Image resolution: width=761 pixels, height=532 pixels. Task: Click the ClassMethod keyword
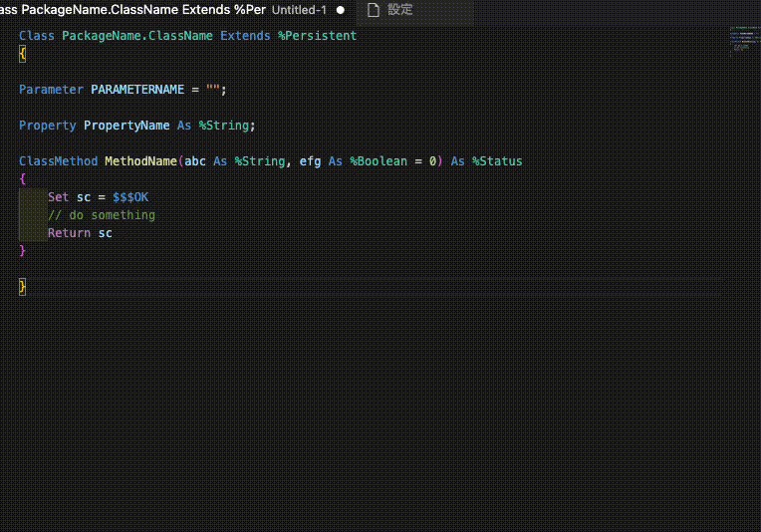click(58, 161)
